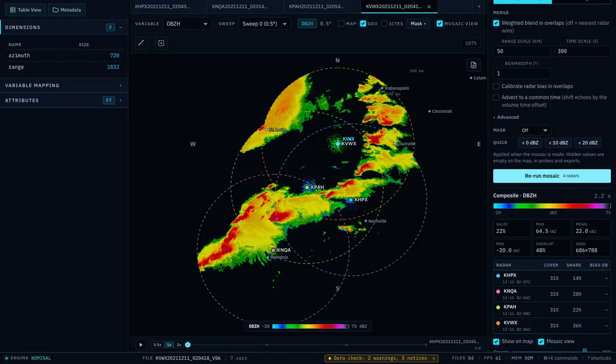Enable Advect to a common time
Image resolution: width=616 pixels, height=364 pixels.
click(x=496, y=97)
